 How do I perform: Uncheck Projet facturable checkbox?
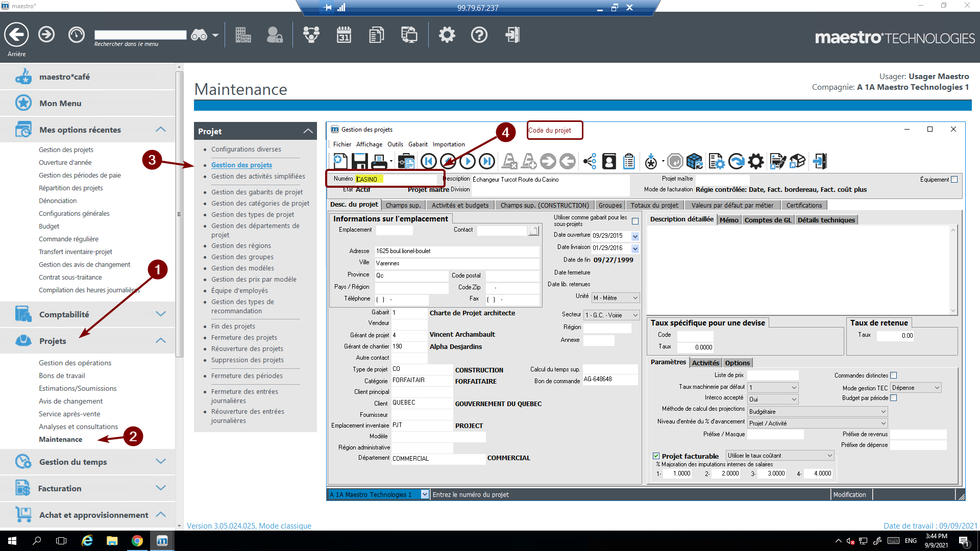(656, 456)
